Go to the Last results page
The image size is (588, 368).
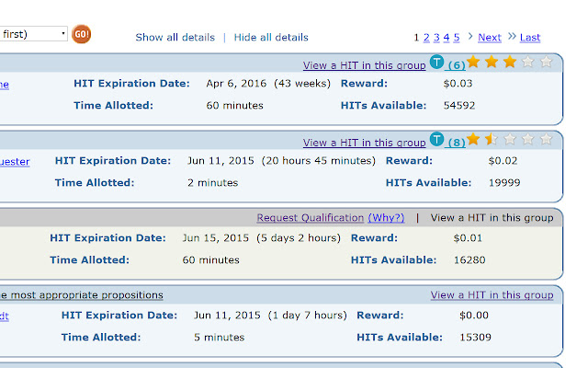pos(530,38)
